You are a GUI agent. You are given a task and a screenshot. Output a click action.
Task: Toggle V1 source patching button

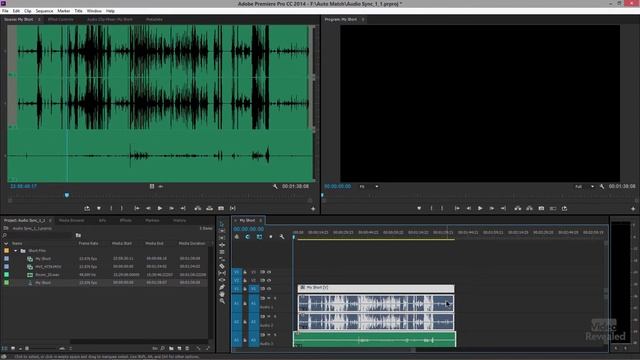[x=237, y=289]
